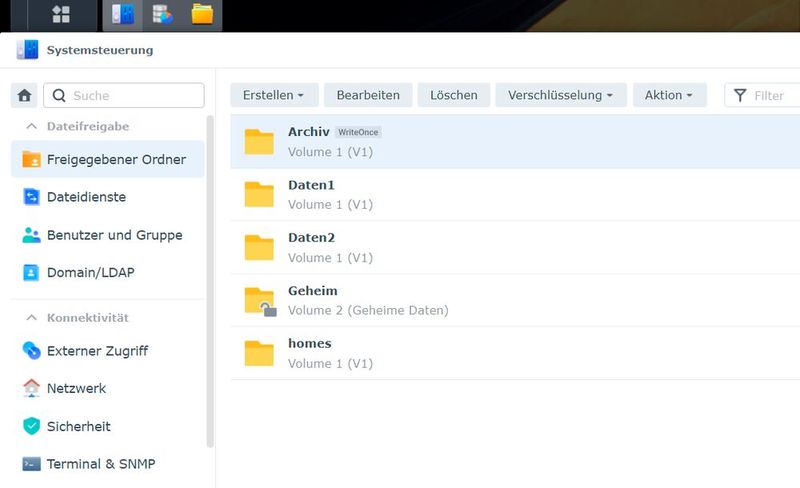800x488 pixels.
Task: Open Externer Zugriff settings
Action: (x=108, y=351)
